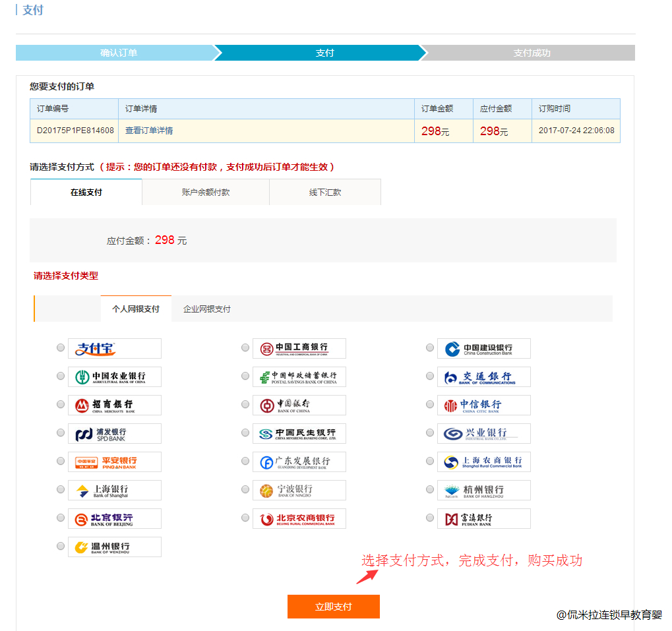This screenshot has height=631, width=672.
Task: Check the 杭州银行 radio button
Action: 430,489
